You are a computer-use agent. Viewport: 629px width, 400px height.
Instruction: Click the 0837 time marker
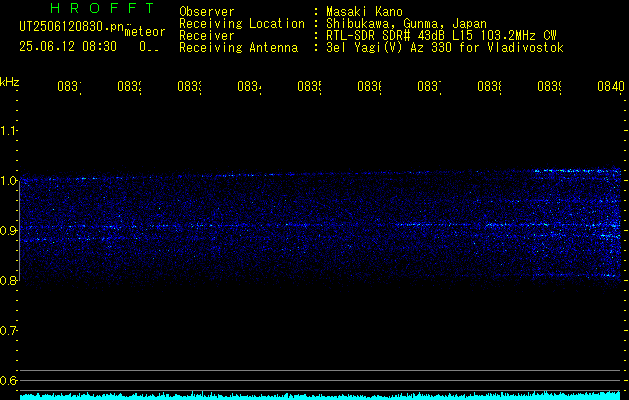(x=429, y=86)
